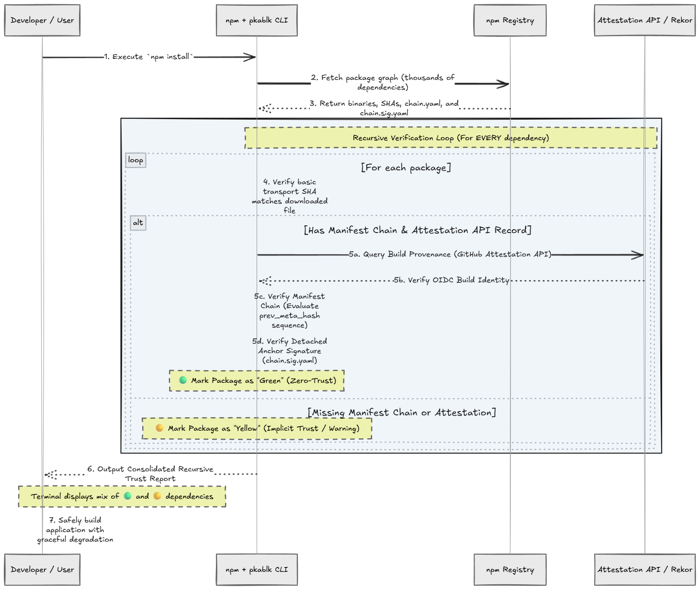Click the top Attestation API / Rekor box

(x=644, y=21)
